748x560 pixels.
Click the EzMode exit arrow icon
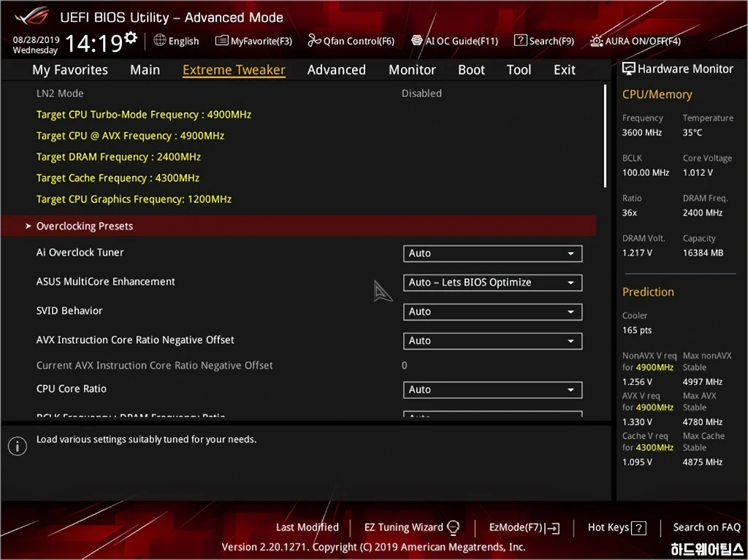(x=552, y=528)
